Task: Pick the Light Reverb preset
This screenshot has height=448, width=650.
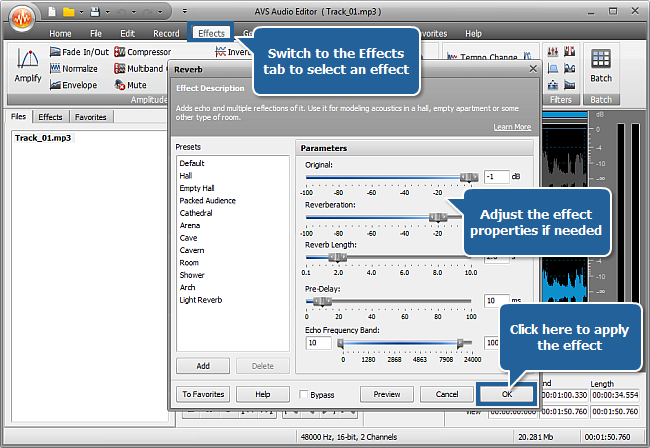Action: [201, 300]
